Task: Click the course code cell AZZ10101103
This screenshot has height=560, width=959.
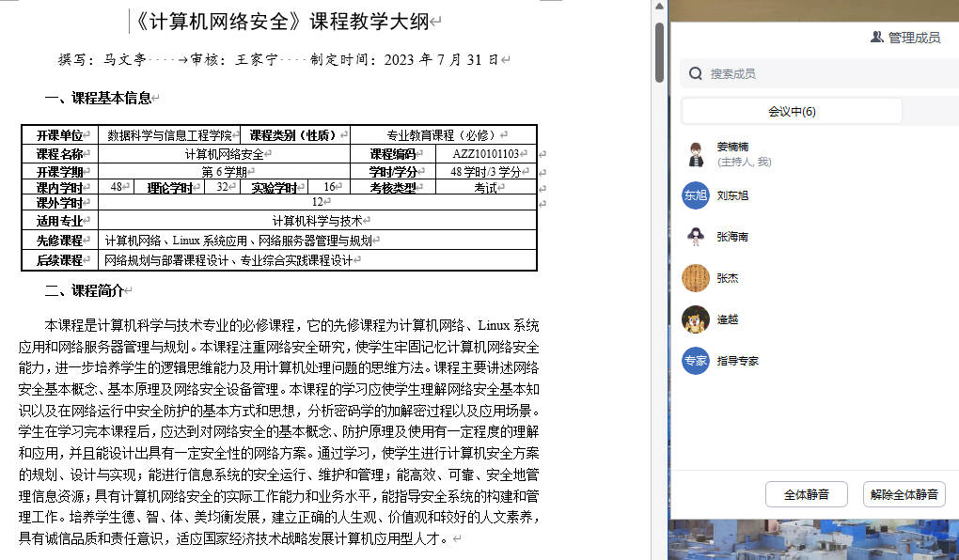Action: pos(486,154)
